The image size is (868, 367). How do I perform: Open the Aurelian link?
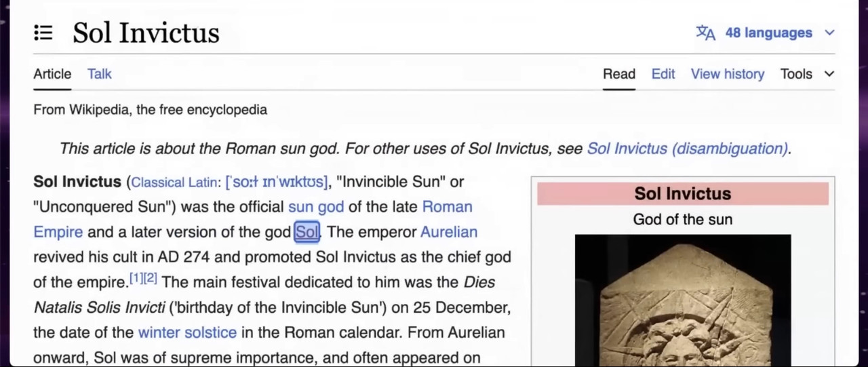(x=449, y=232)
